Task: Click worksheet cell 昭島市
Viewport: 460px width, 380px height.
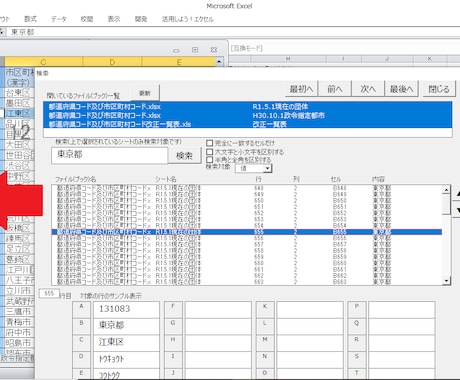Action: pos(19,342)
